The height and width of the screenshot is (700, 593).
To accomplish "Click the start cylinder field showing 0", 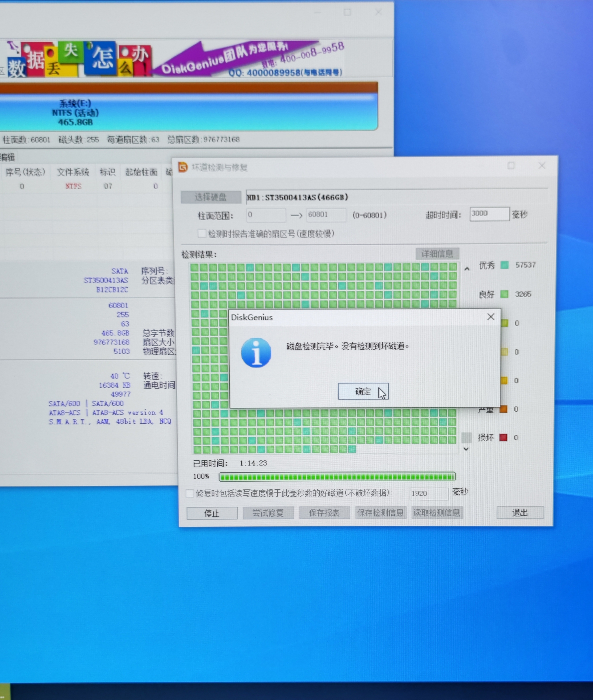I will (x=266, y=215).
